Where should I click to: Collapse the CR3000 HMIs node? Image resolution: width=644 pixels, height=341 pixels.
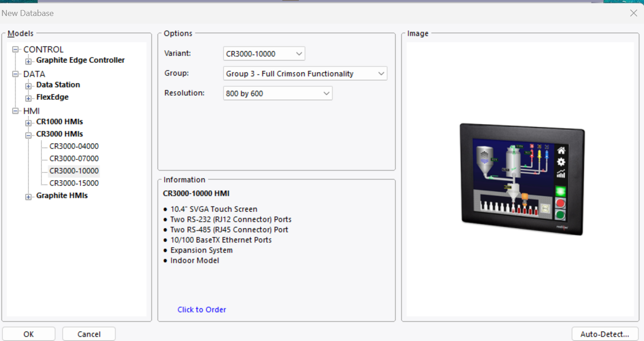point(28,135)
